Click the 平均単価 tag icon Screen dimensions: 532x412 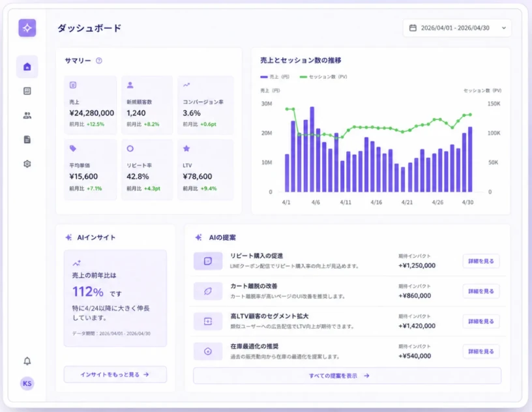click(x=73, y=148)
